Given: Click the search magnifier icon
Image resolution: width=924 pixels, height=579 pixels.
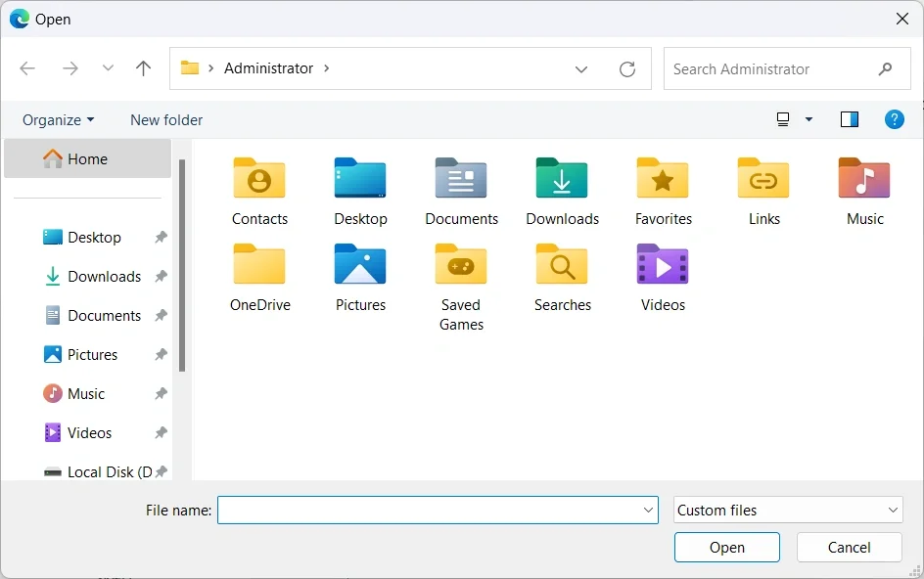Looking at the screenshot, I should click(x=885, y=68).
